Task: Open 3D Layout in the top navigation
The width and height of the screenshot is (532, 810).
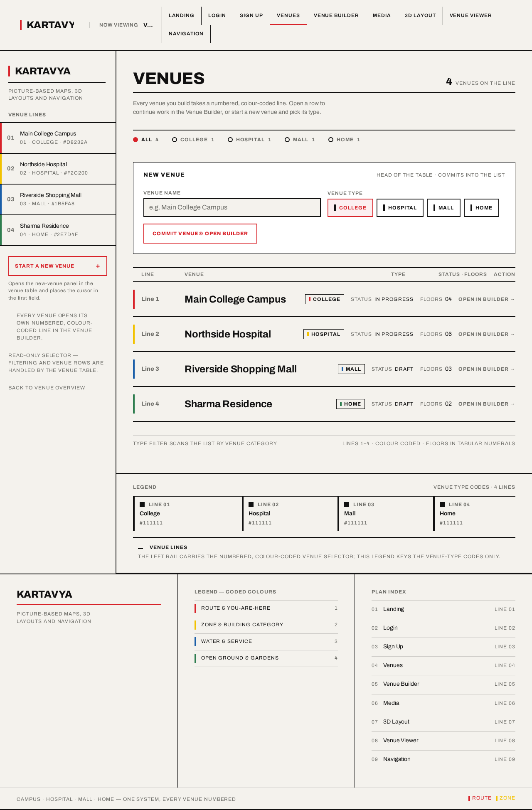Action: point(420,15)
